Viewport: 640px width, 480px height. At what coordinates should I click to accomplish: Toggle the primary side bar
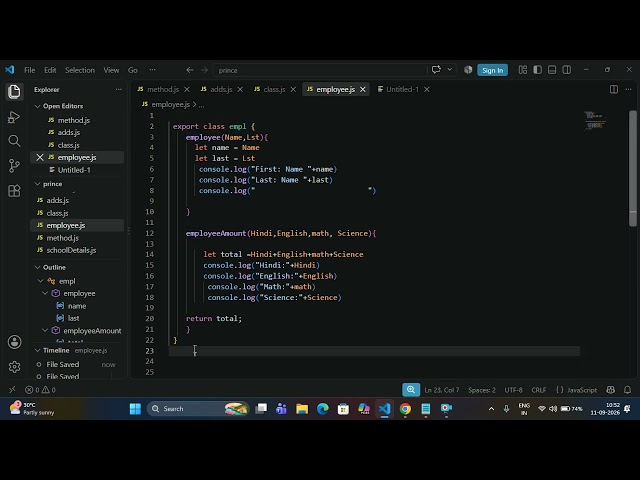(x=538, y=70)
